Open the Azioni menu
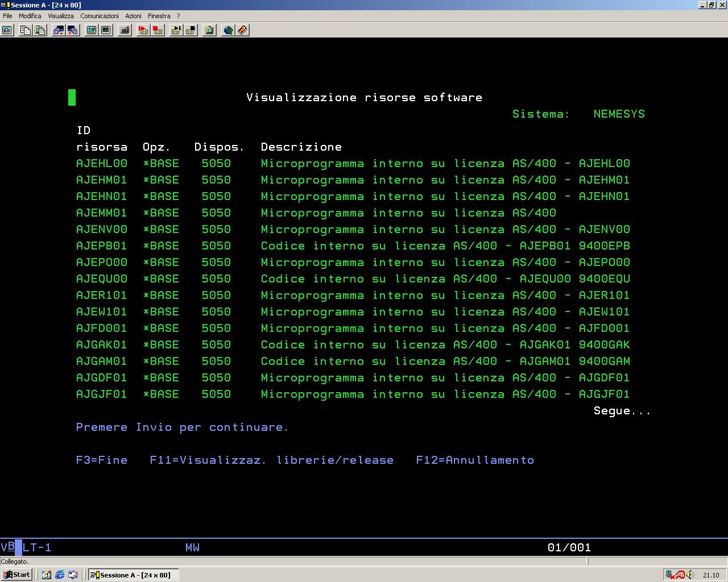The height and width of the screenshot is (582, 728). (x=134, y=16)
